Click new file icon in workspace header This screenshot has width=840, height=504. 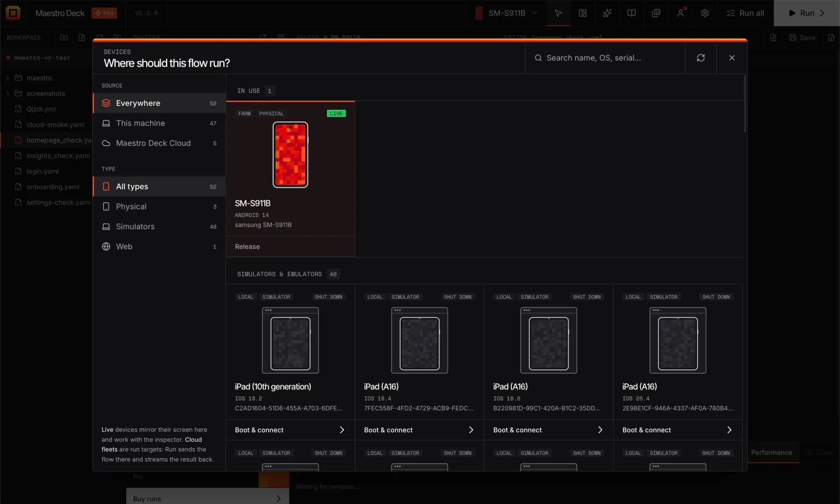(x=81, y=38)
